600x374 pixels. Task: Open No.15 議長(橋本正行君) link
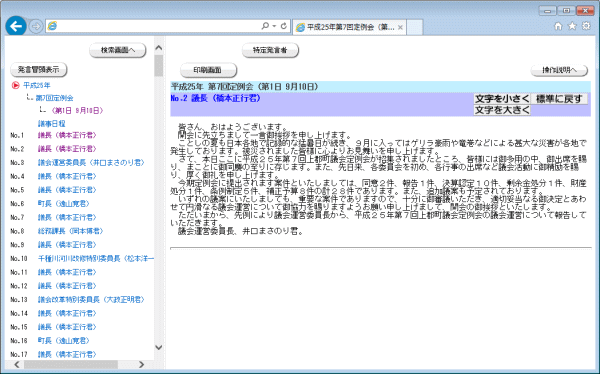[x=67, y=327]
